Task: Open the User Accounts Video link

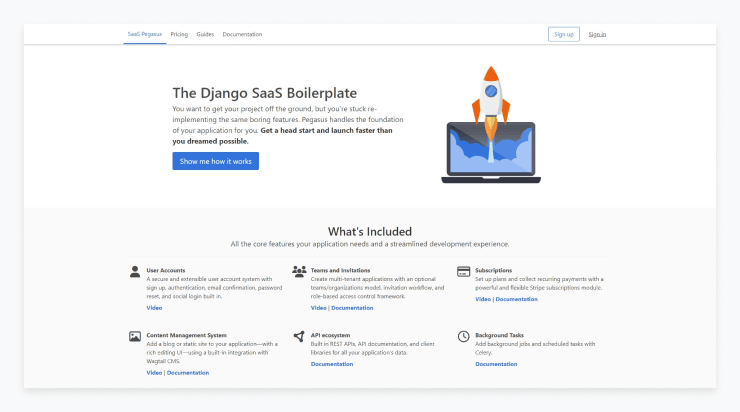Action: (x=154, y=308)
